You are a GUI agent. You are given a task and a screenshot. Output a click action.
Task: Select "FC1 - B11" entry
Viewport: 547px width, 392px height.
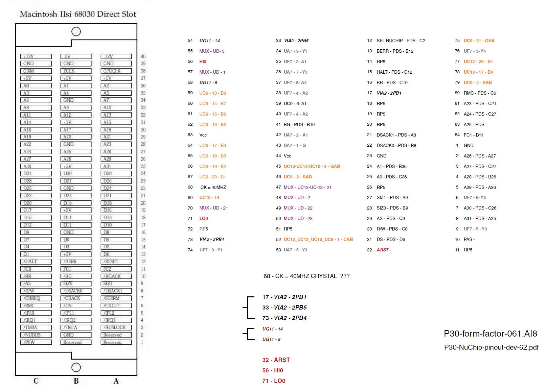[x=473, y=135]
